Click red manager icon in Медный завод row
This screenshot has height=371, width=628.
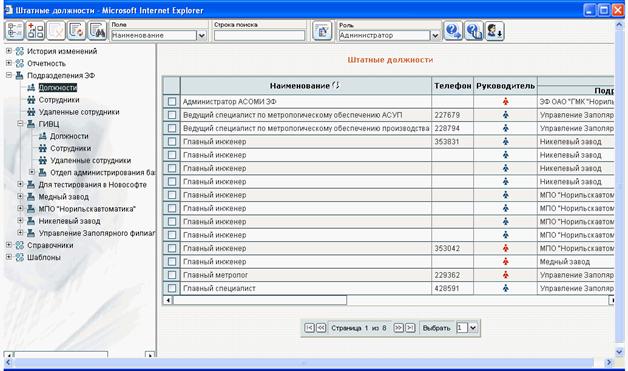point(505,262)
